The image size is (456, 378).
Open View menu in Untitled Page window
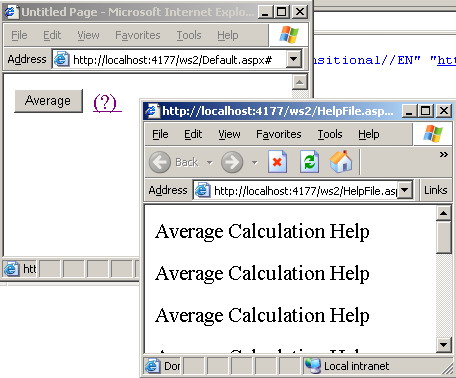88,35
